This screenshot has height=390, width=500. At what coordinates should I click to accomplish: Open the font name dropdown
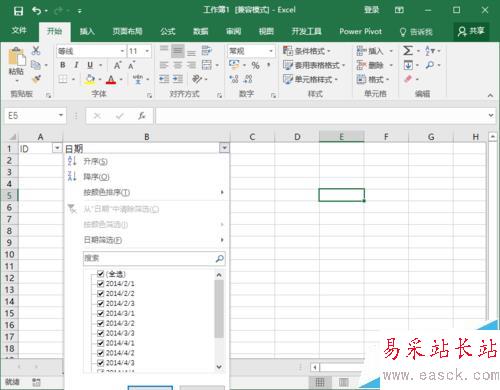122,51
